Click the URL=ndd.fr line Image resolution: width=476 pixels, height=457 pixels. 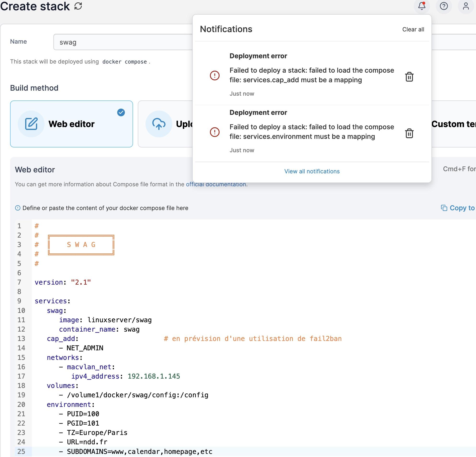(83, 442)
